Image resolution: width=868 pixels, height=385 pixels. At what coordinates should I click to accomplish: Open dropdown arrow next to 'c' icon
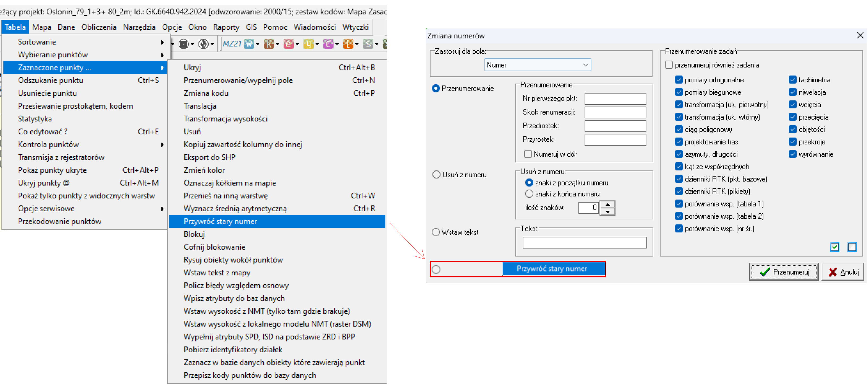[x=337, y=44]
